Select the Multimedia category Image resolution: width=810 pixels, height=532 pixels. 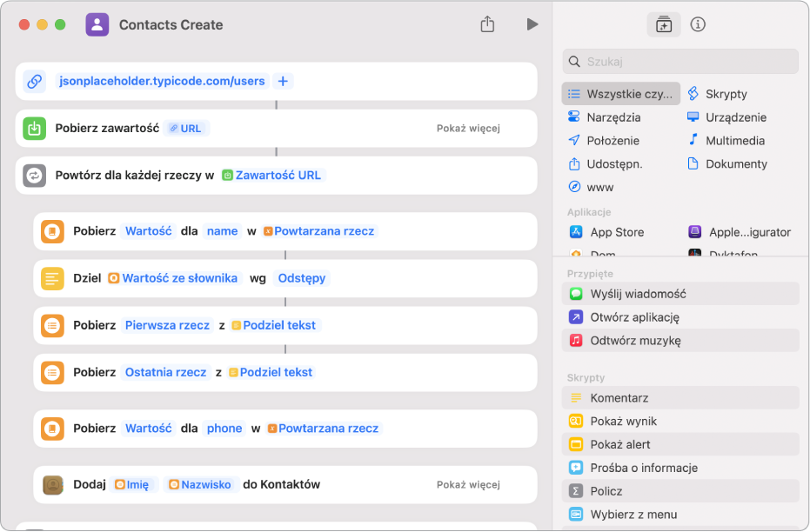(x=734, y=140)
